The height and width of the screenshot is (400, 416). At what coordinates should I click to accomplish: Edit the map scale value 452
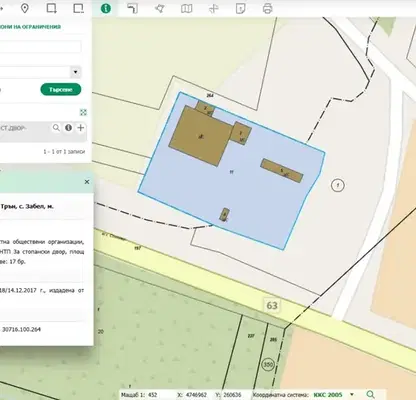click(x=152, y=395)
